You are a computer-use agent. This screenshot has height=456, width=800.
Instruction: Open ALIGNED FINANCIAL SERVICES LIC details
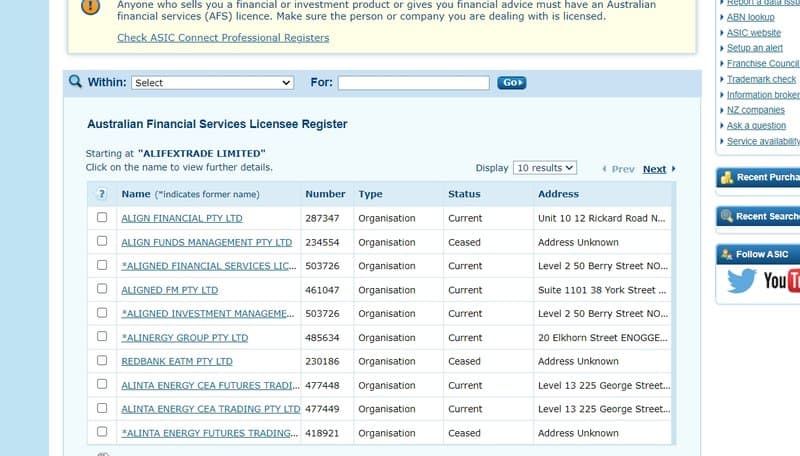coord(209,266)
